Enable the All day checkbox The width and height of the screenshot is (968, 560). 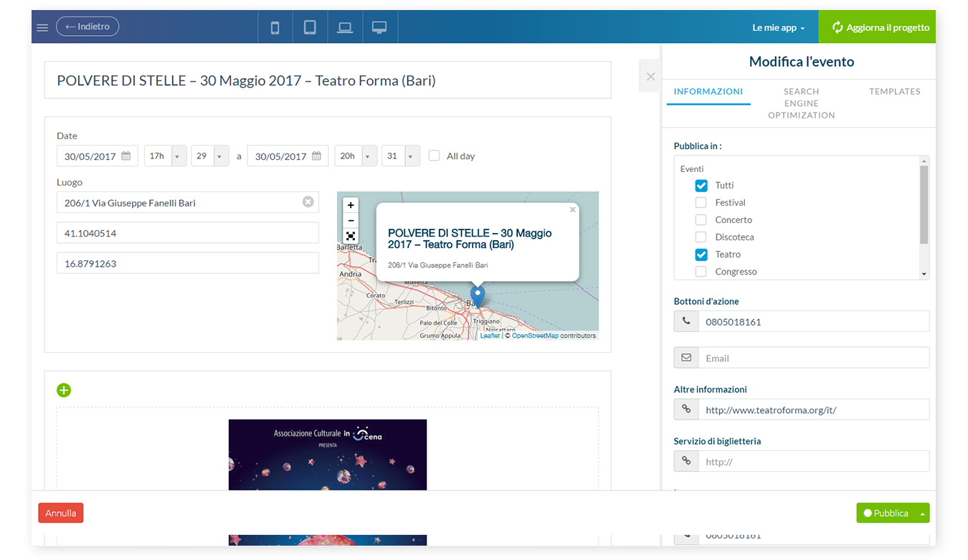[x=434, y=156]
